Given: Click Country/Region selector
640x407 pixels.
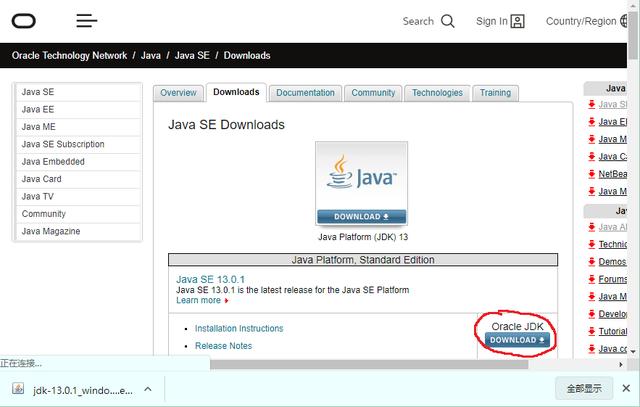Looking at the screenshot, I should click(587, 21).
